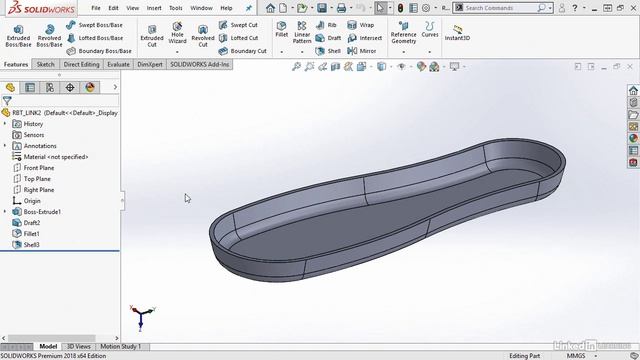Open the Hole Wizard dropdown arrow
The image size is (640, 360).
pos(177,52)
